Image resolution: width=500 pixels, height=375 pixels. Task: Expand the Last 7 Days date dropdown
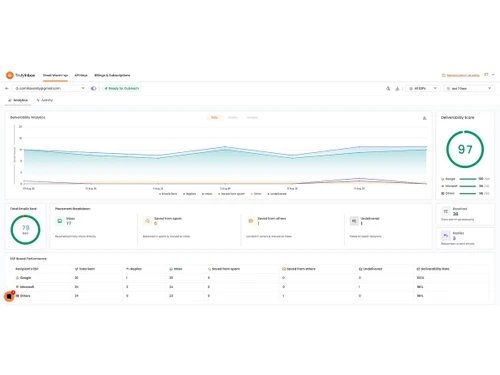[x=469, y=88]
